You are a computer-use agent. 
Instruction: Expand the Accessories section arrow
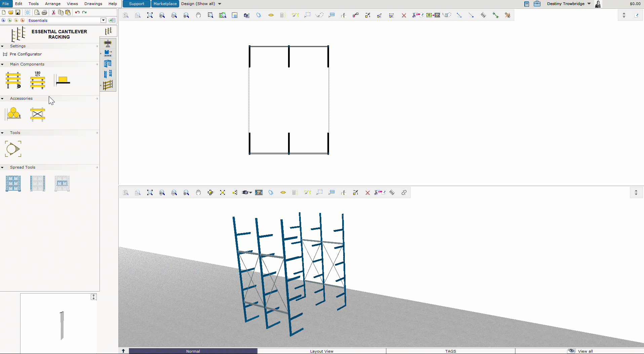click(97, 98)
